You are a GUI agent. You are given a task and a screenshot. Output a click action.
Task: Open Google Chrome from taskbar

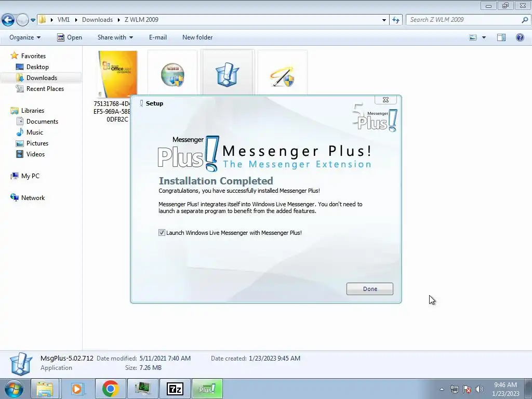(x=110, y=389)
